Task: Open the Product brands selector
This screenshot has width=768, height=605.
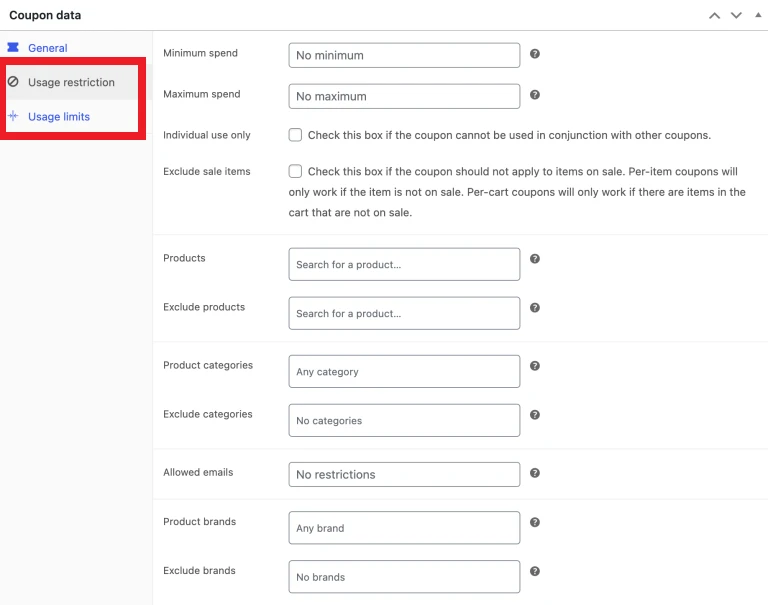Action: pos(404,528)
